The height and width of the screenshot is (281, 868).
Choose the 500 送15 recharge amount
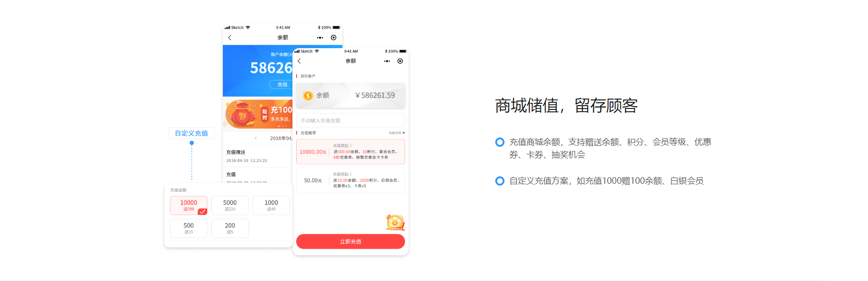(x=188, y=228)
